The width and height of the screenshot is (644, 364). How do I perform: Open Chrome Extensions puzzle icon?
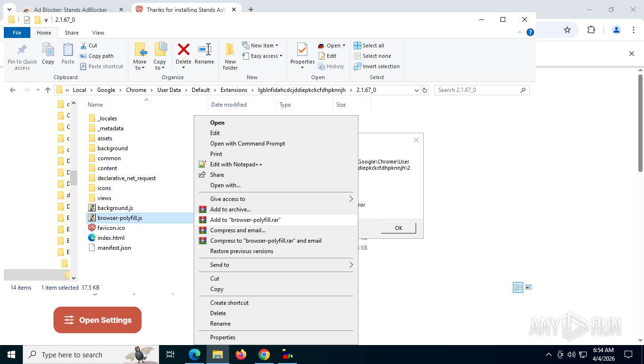(x=591, y=30)
